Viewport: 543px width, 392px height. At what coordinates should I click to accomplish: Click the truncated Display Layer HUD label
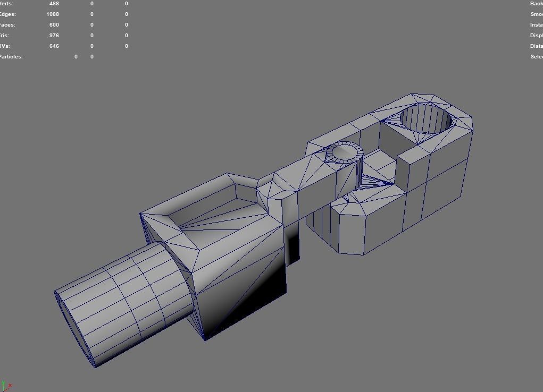point(537,35)
